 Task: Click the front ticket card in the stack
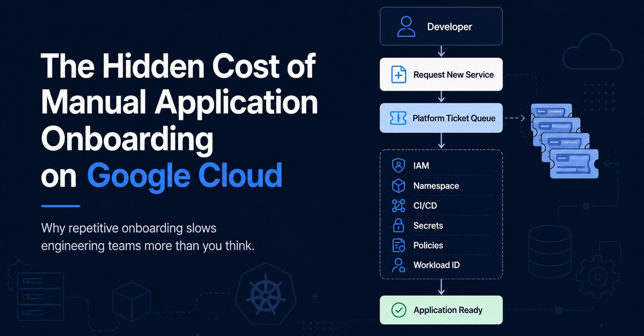pos(573,164)
